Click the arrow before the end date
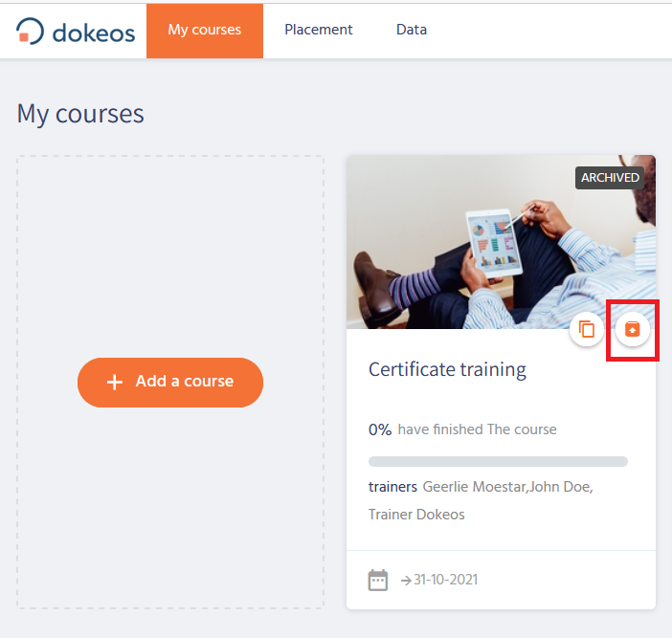672x638 pixels. pos(406,580)
